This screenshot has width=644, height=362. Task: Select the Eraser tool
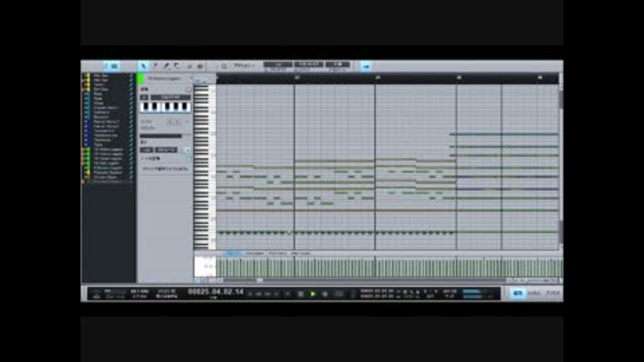[x=177, y=66]
